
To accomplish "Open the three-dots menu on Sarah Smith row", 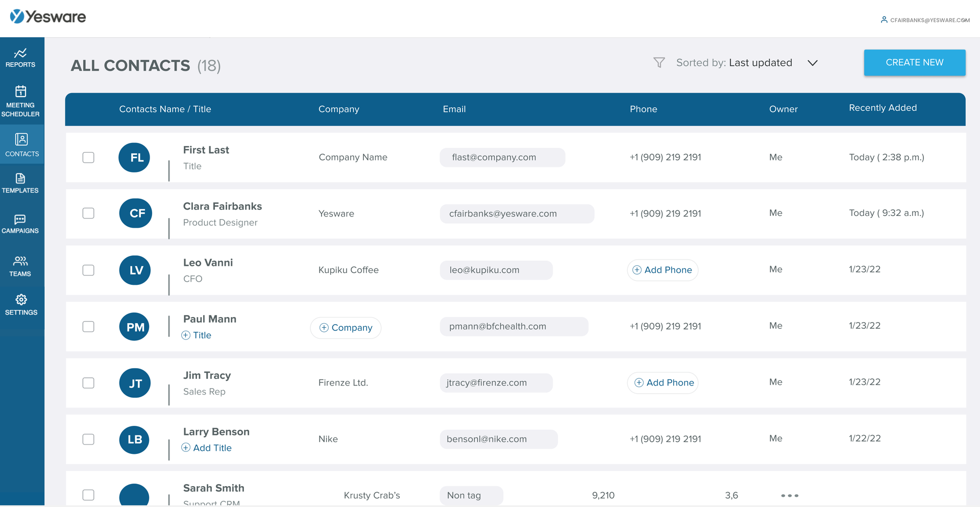I will click(x=789, y=495).
